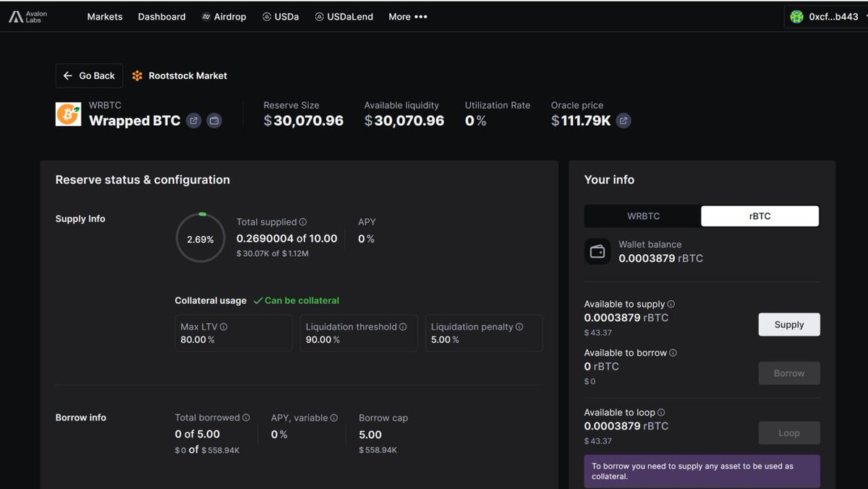868x489 pixels.
Task: Click info icon beside Available to loop
Action: (661, 412)
